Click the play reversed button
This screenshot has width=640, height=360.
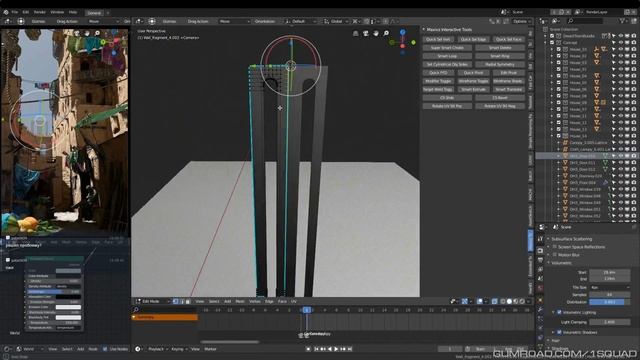coord(329,349)
